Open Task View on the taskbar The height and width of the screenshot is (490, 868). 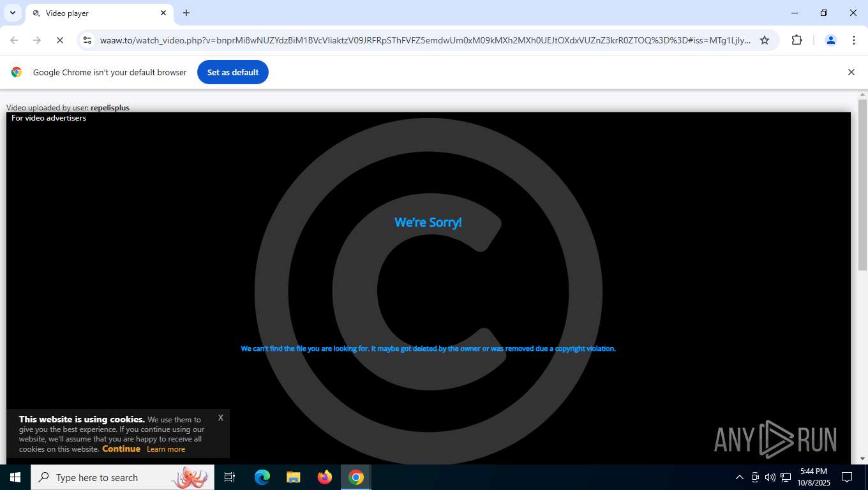(230, 477)
